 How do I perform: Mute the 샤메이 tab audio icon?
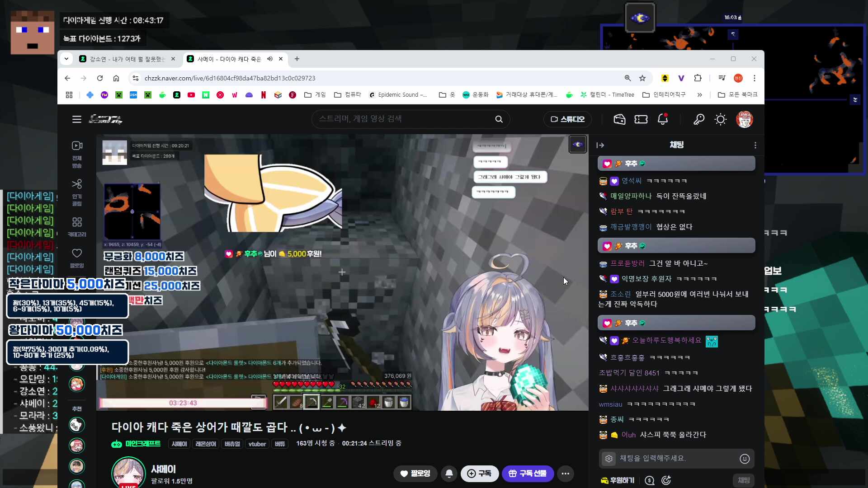point(270,59)
